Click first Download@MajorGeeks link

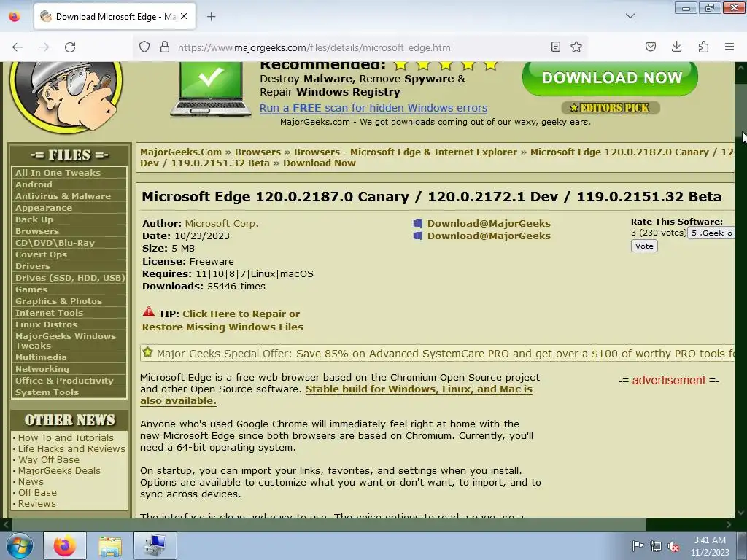(489, 223)
